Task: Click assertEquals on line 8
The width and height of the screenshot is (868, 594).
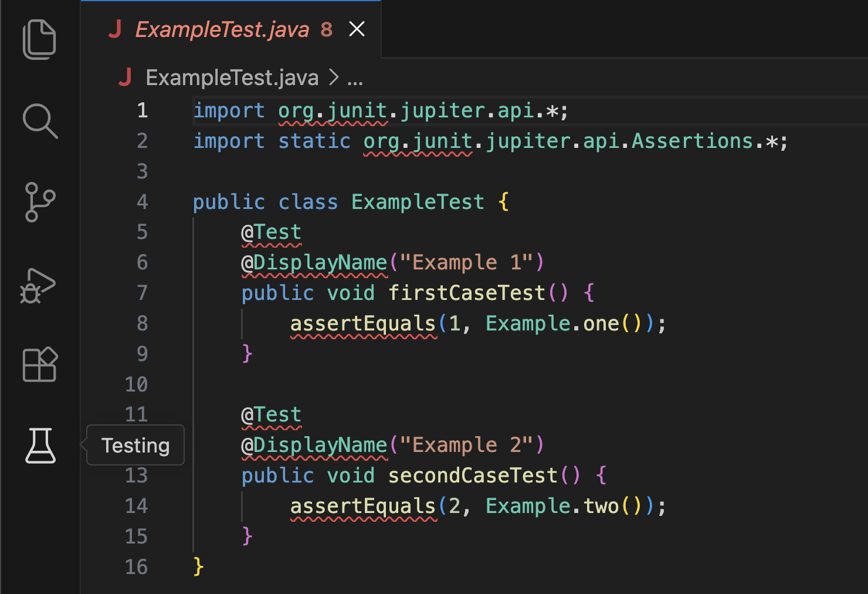Action: pyautogui.click(x=363, y=323)
